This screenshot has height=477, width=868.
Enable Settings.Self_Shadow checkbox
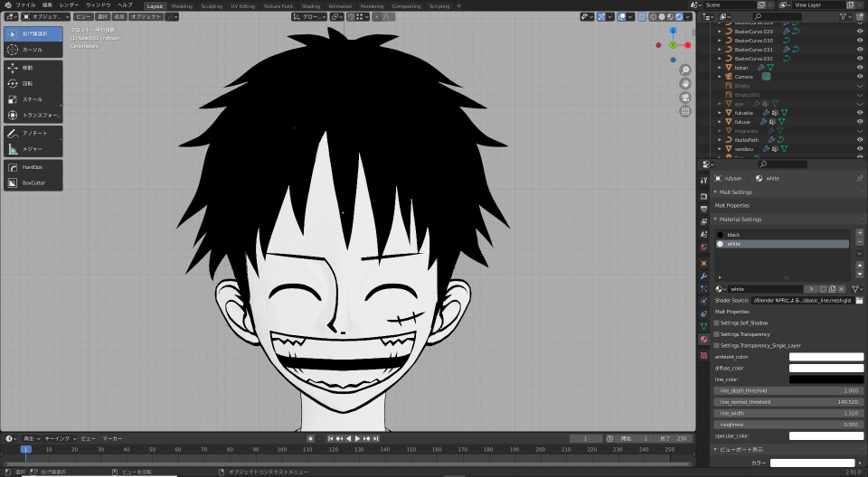click(717, 323)
